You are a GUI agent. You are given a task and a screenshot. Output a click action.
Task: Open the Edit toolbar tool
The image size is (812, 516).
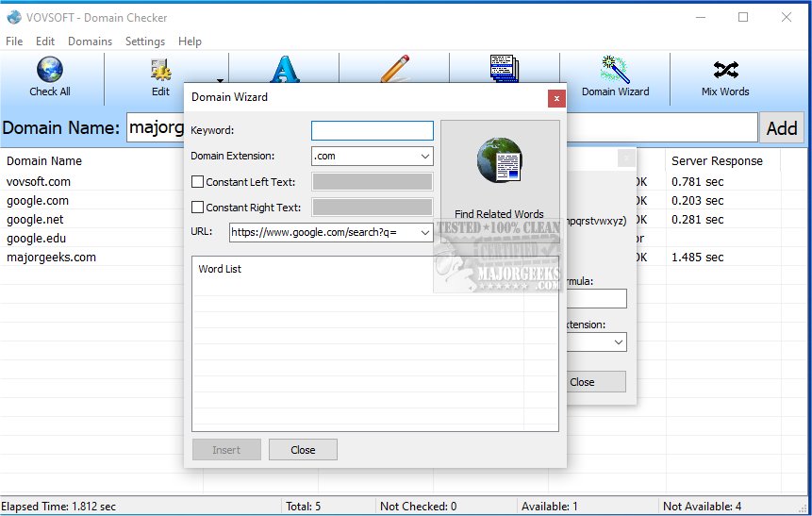(x=160, y=77)
